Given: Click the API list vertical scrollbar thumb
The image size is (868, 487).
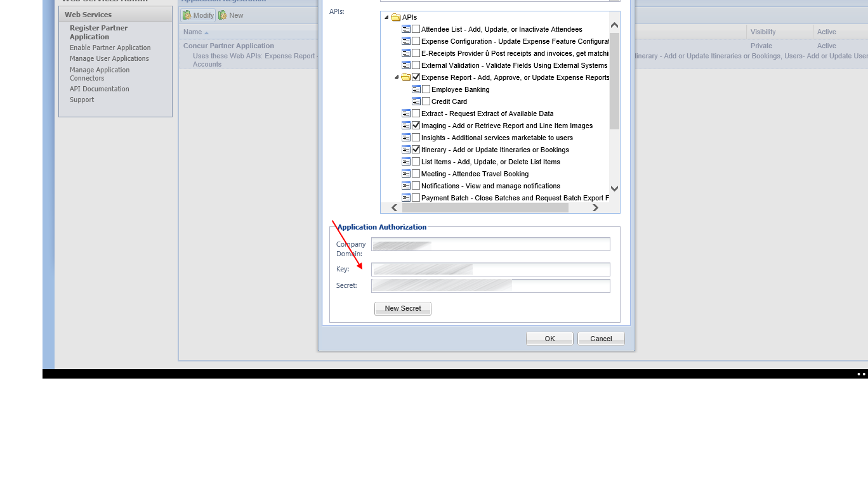Looking at the screenshot, I should [x=614, y=81].
